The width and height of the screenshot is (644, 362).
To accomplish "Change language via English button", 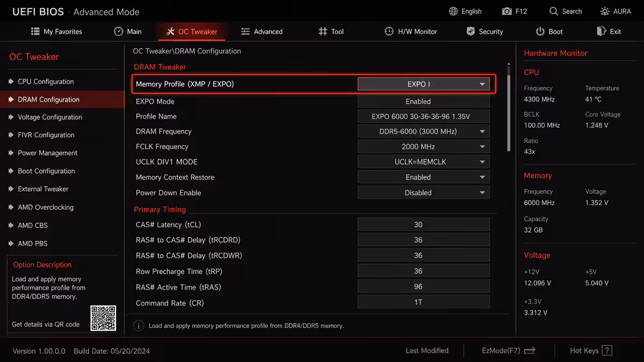I will point(465,11).
